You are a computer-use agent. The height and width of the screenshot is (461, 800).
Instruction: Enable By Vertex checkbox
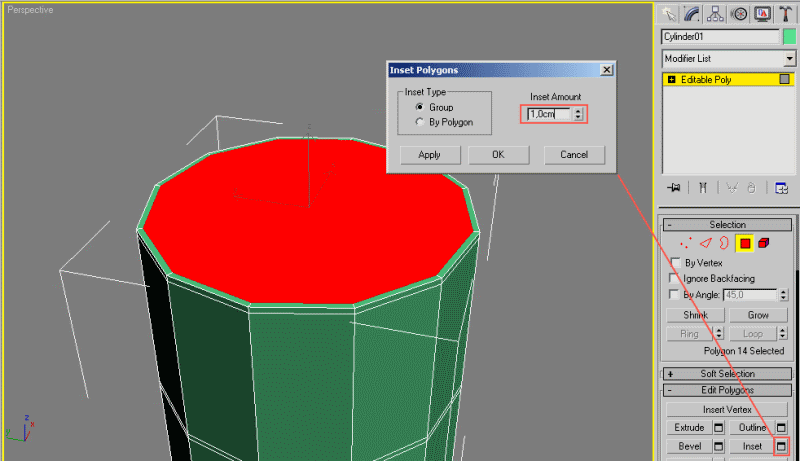[x=676, y=263]
